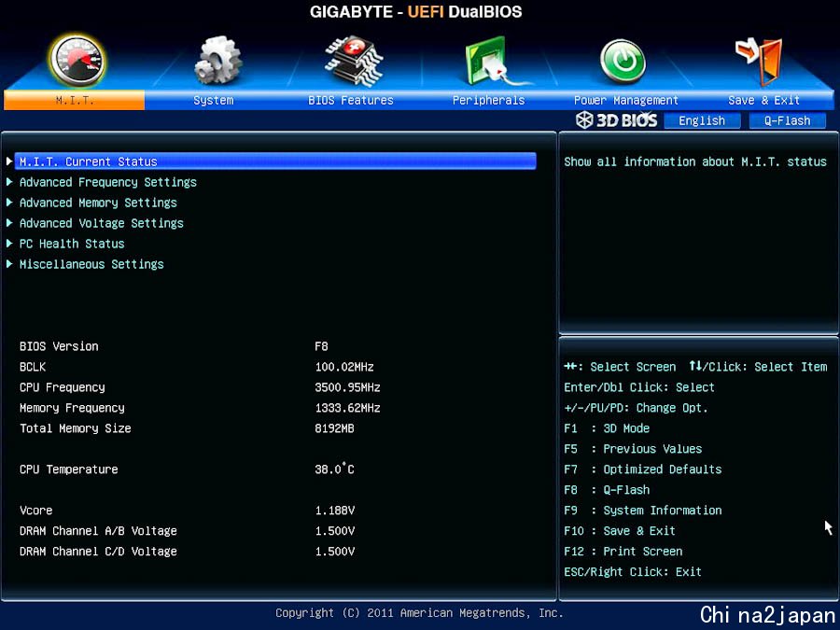
Task: Click the F8 : Q-Flash hint
Action: pos(607,490)
